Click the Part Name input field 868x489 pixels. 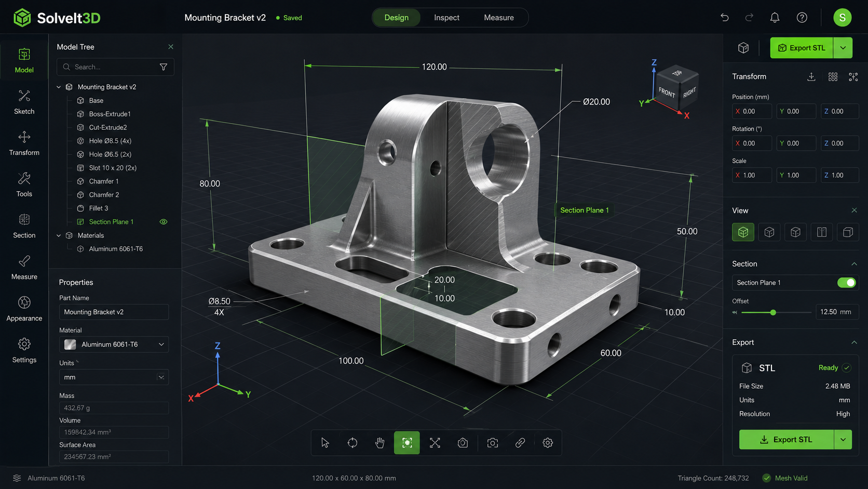tap(114, 312)
